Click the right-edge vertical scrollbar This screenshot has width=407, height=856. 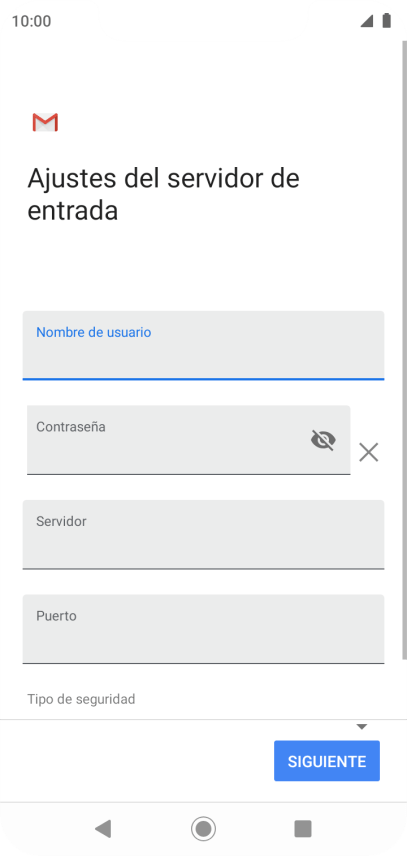click(404, 349)
